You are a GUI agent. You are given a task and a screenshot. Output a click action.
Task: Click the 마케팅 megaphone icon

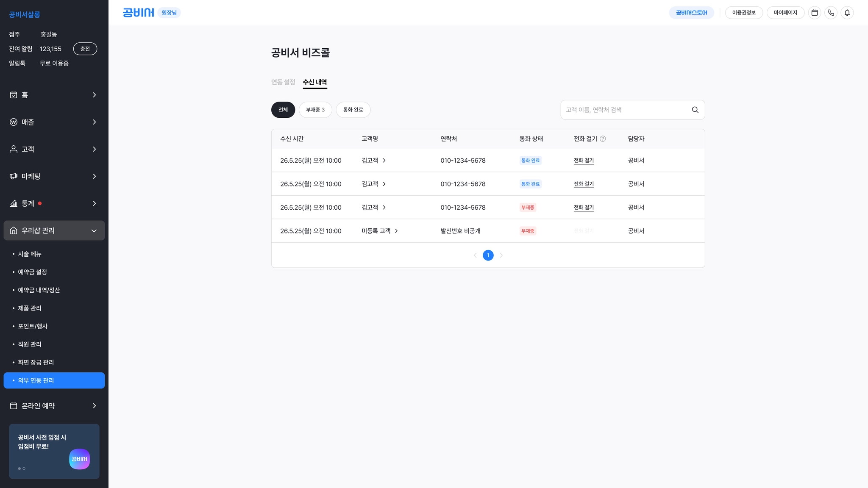[x=14, y=176]
